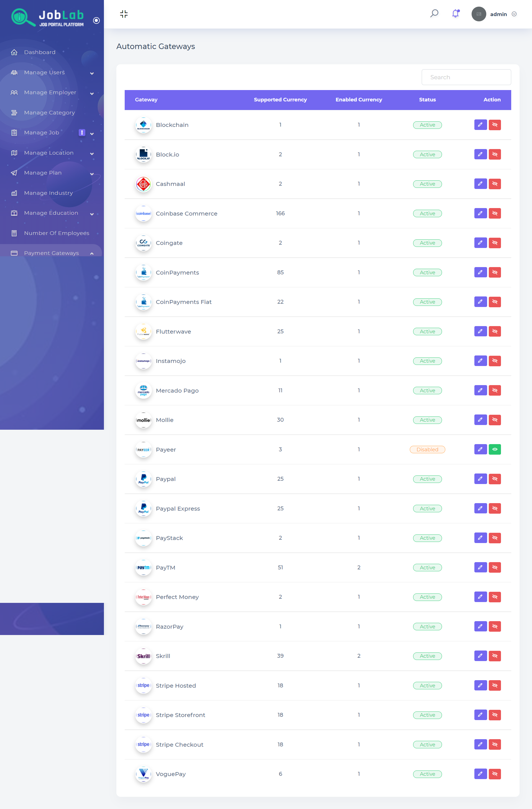Open Manage Plan from the sidebar menu
This screenshot has height=809, width=532.
pyautogui.click(x=43, y=173)
